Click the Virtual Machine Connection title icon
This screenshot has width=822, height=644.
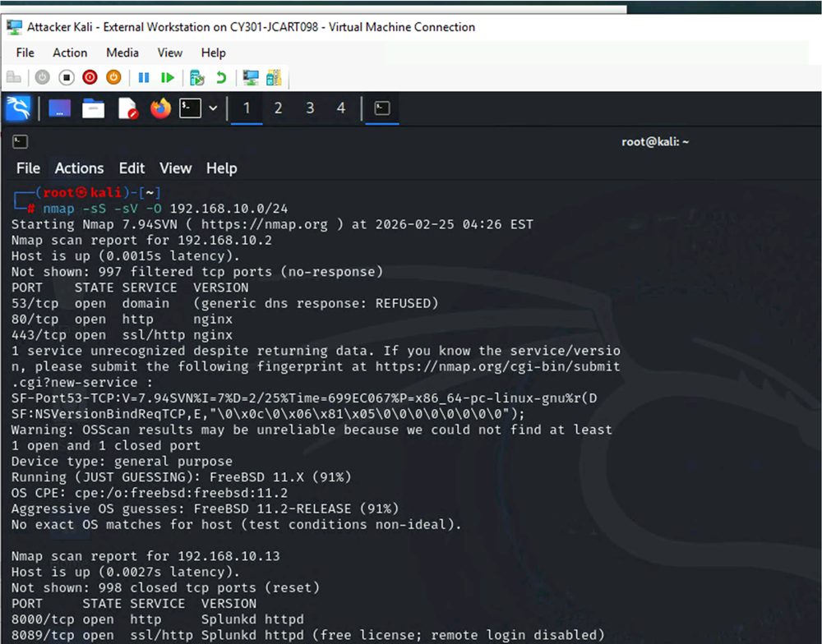pyautogui.click(x=14, y=27)
